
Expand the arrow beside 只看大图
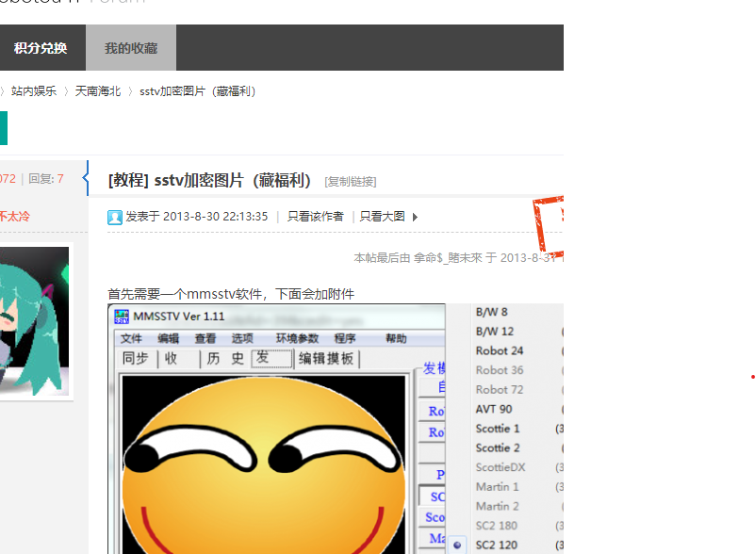pyautogui.click(x=415, y=217)
